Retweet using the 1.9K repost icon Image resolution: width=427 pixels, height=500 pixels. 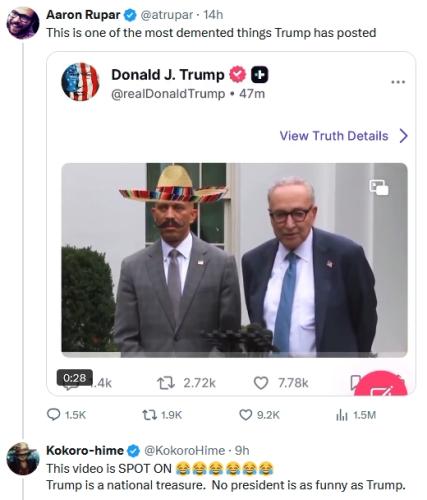149,415
